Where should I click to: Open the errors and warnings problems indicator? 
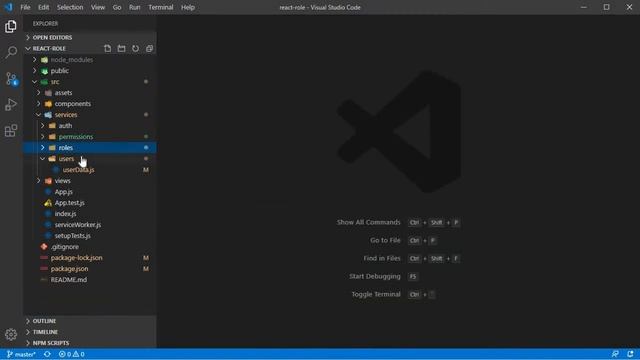pyautogui.click(x=71, y=354)
